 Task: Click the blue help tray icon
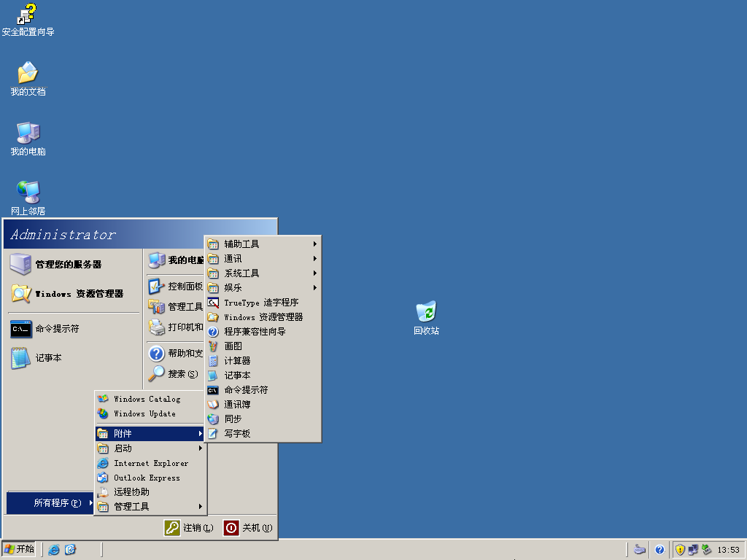659,550
